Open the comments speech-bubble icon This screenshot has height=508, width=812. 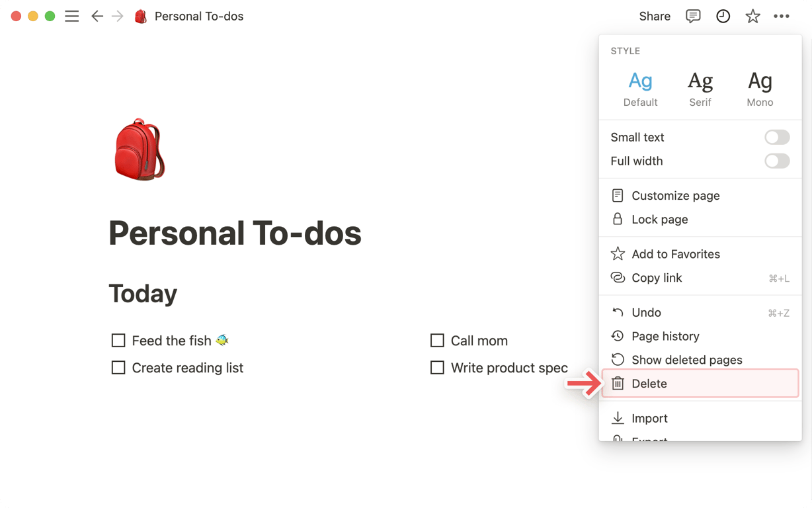coord(693,17)
